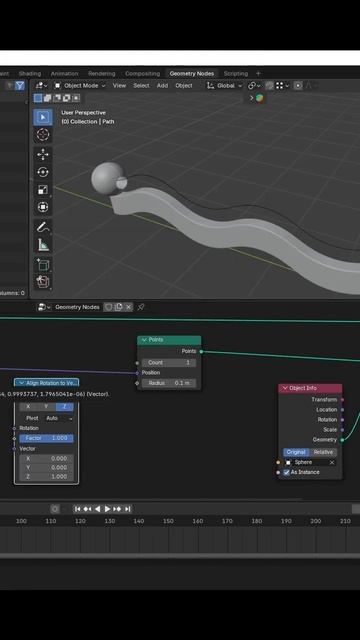Open the viewport Select menu
This screenshot has width=360, height=640.
coord(141,85)
